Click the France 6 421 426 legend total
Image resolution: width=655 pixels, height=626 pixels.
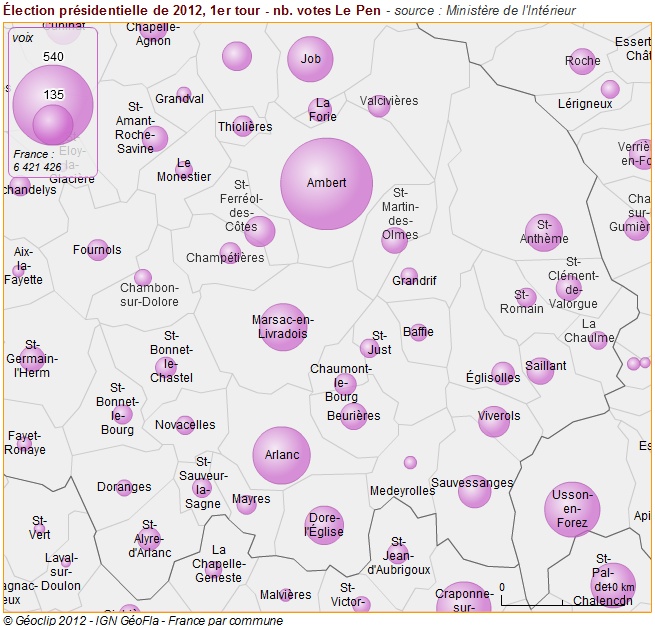click(x=37, y=161)
